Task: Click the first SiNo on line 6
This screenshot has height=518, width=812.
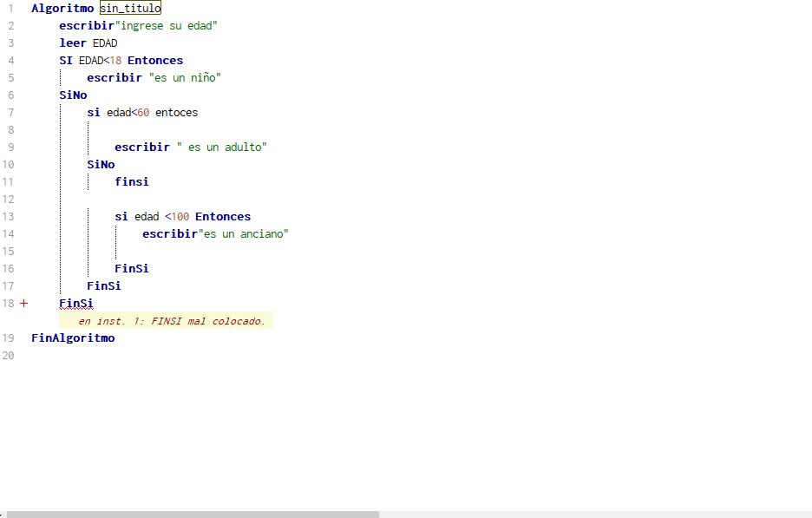Action: 73,95
